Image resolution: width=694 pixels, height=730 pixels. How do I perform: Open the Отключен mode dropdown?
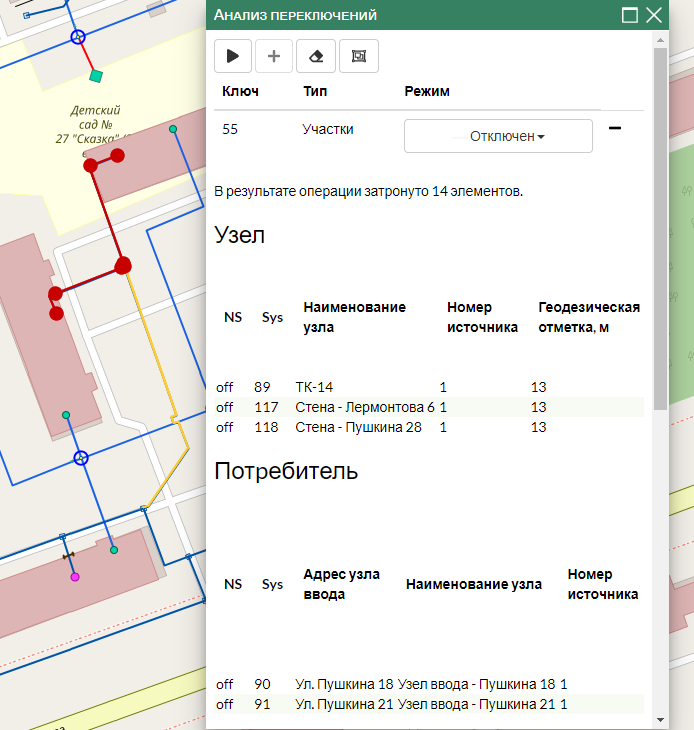(498, 136)
